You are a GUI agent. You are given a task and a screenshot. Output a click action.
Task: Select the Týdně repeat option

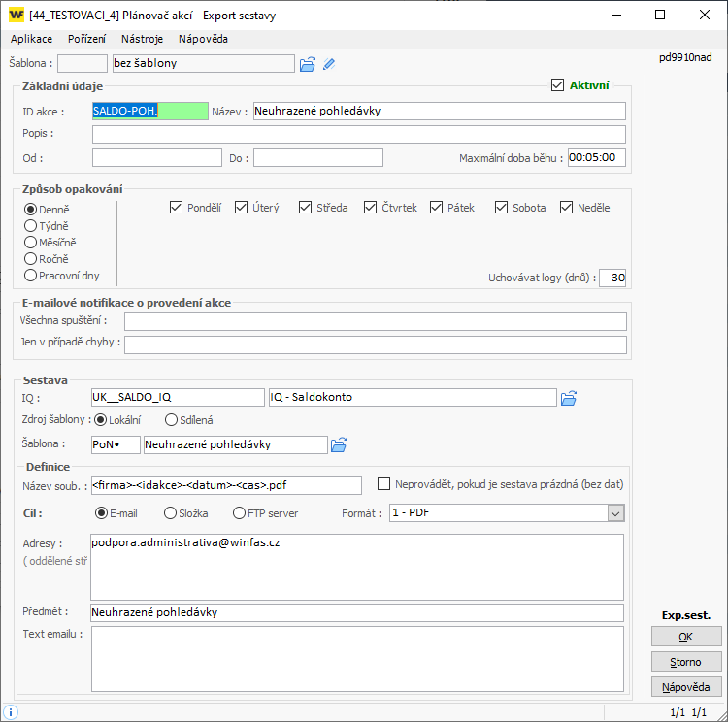point(31,225)
